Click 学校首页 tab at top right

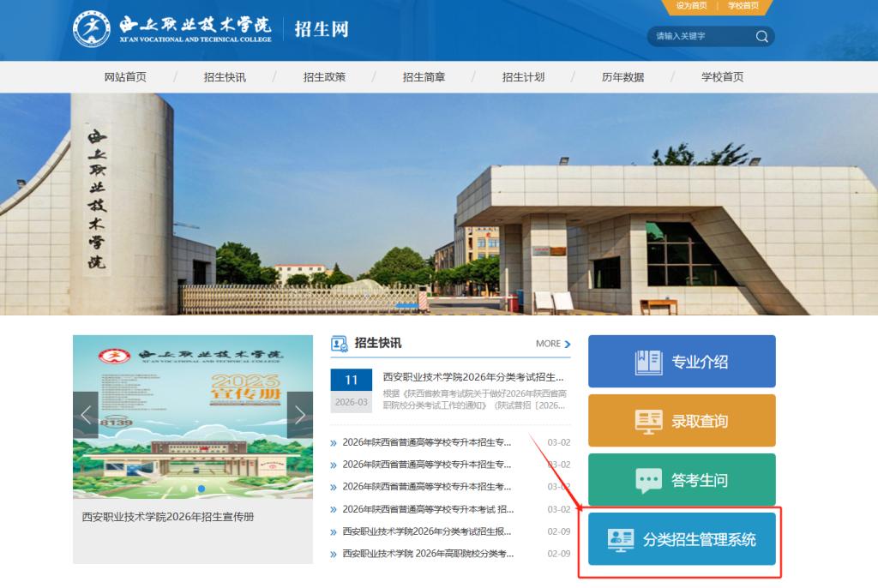click(x=743, y=6)
